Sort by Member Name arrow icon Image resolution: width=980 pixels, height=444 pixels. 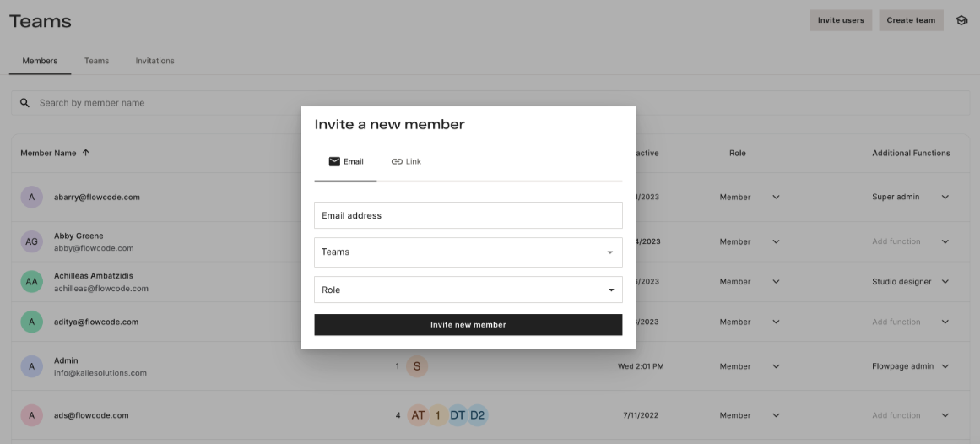(86, 153)
